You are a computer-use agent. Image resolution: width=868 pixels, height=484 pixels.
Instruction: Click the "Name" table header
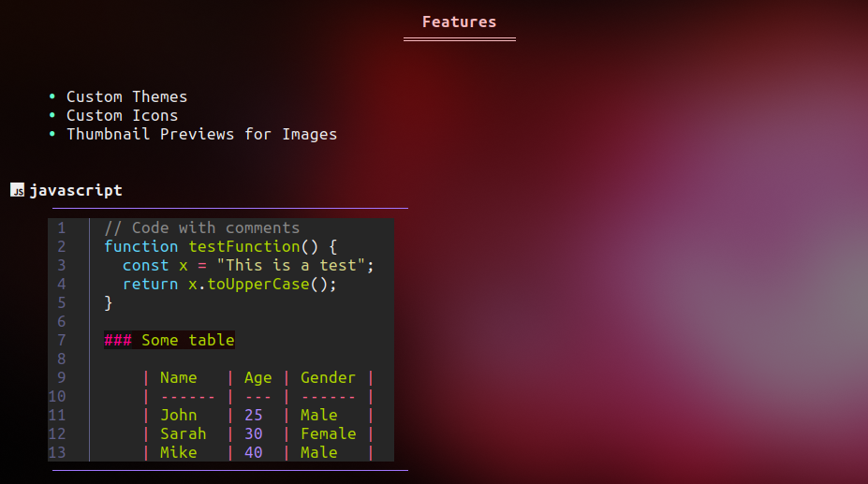(x=178, y=377)
